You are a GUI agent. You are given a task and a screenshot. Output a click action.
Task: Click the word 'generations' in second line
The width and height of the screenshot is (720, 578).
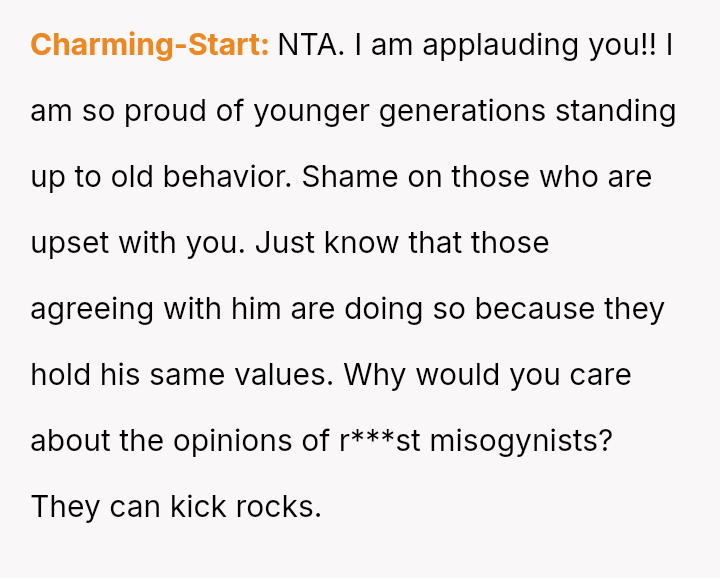coord(462,111)
